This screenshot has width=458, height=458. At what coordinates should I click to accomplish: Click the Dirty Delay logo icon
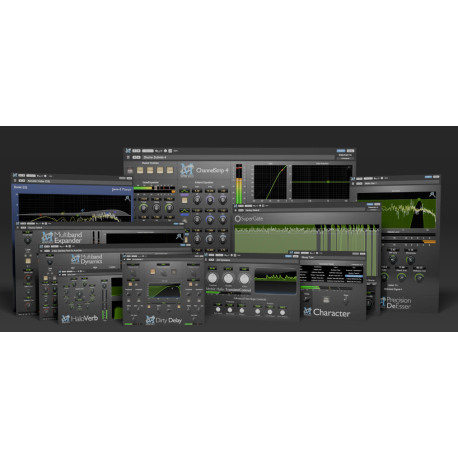tap(150, 320)
